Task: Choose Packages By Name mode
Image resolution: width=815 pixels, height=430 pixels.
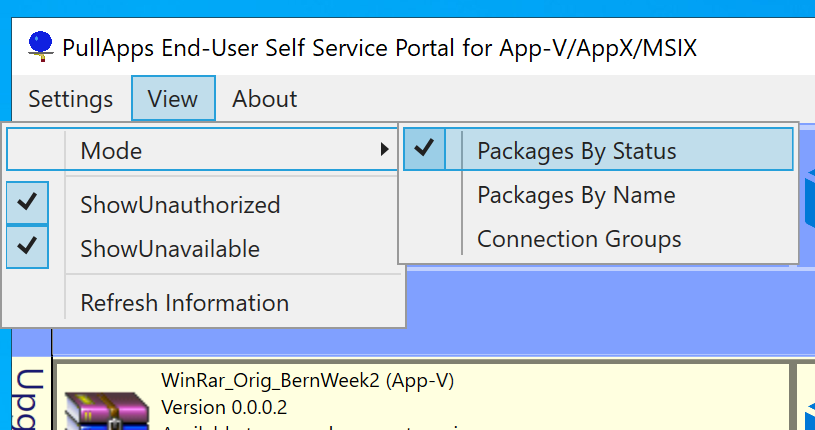Action: pos(576,195)
